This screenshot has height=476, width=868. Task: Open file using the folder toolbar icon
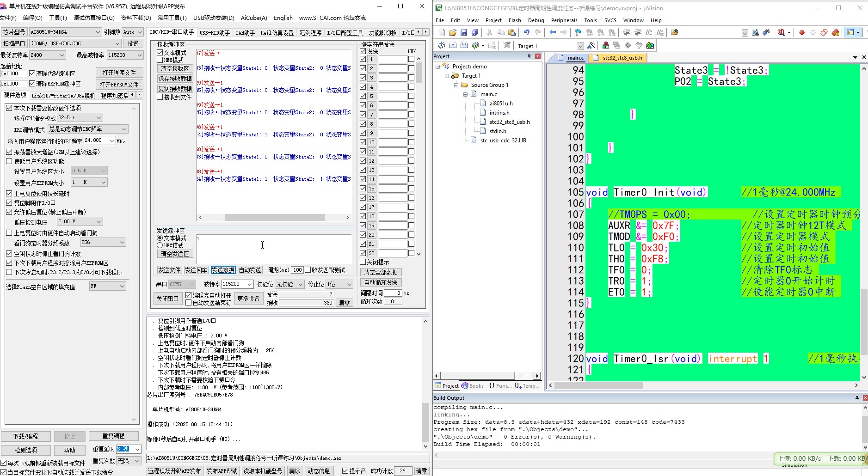coord(453,32)
